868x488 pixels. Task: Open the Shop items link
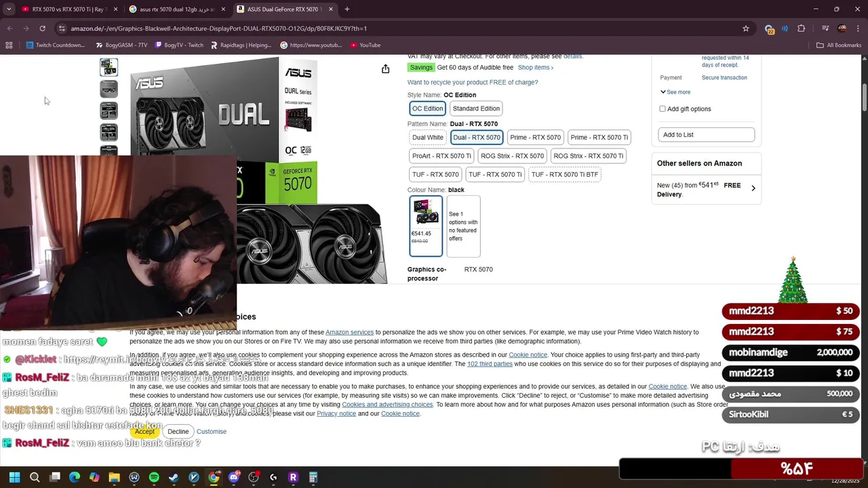point(536,68)
